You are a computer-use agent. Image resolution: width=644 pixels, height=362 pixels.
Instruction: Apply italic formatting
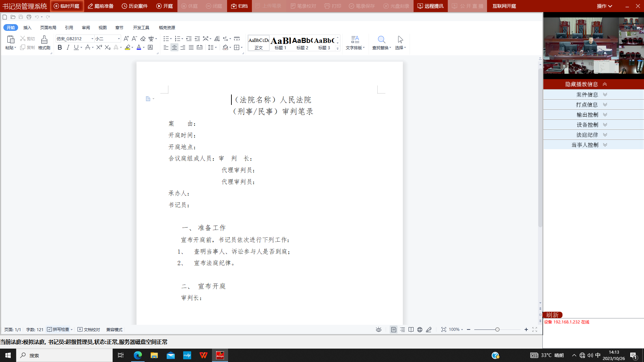[x=68, y=47]
